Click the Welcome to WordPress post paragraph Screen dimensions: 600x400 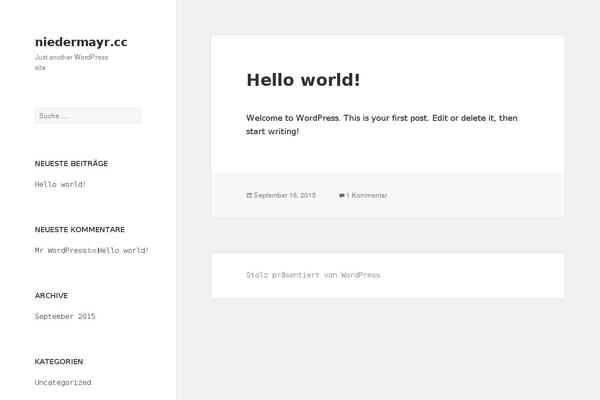pos(382,124)
